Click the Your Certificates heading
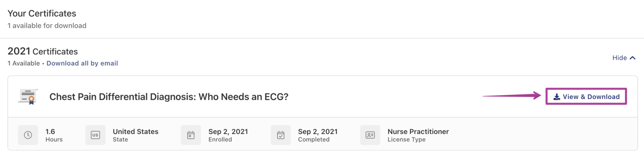This screenshot has width=644, height=157. [x=42, y=13]
